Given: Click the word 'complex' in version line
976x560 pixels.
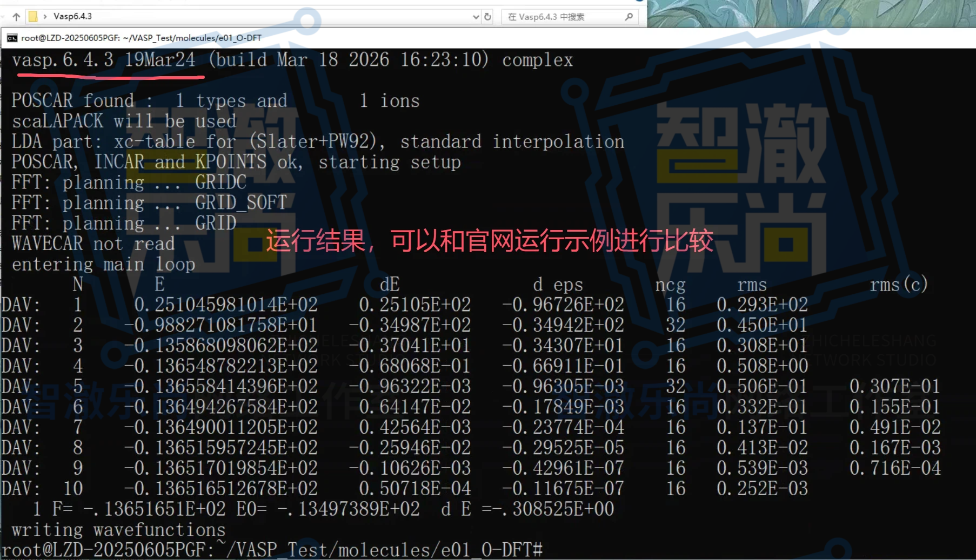Looking at the screenshot, I should pyautogui.click(x=538, y=60).
